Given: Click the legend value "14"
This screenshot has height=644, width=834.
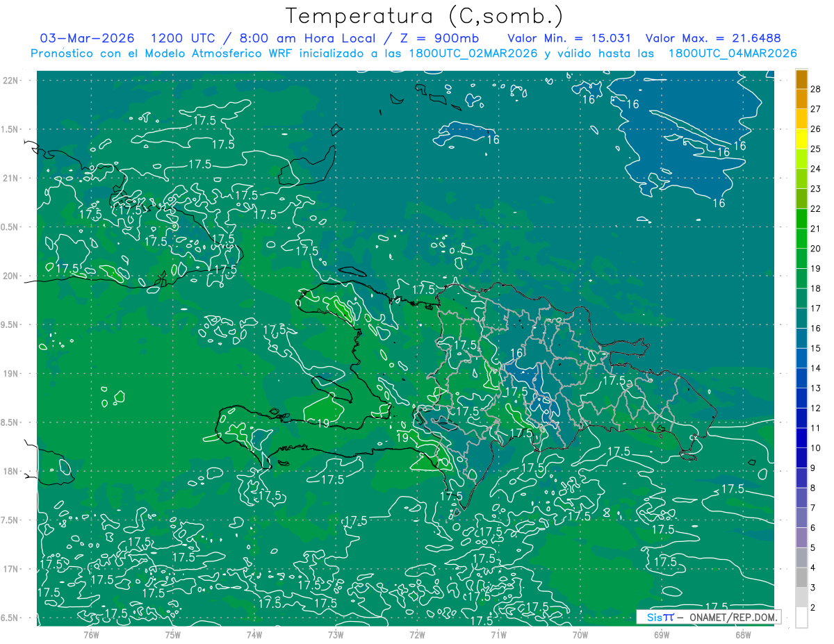Looking at the screenshot, I should point(815,368).
